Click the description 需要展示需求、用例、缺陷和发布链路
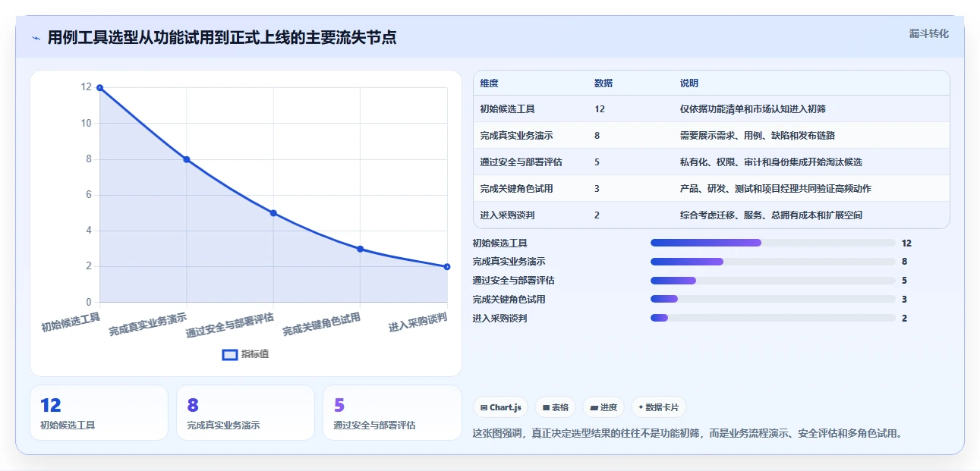The width and height of the screenshot is (980, 471). (758, 136)
